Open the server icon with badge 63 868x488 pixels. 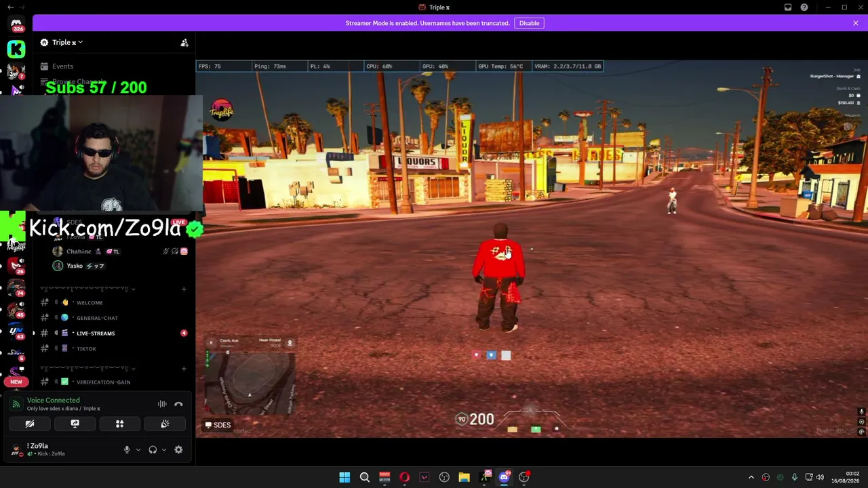click(x=16, y=331)
